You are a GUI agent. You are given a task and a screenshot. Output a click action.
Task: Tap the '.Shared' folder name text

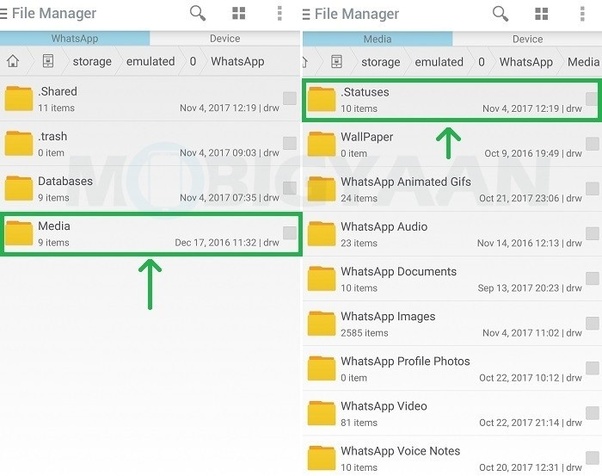58,91
